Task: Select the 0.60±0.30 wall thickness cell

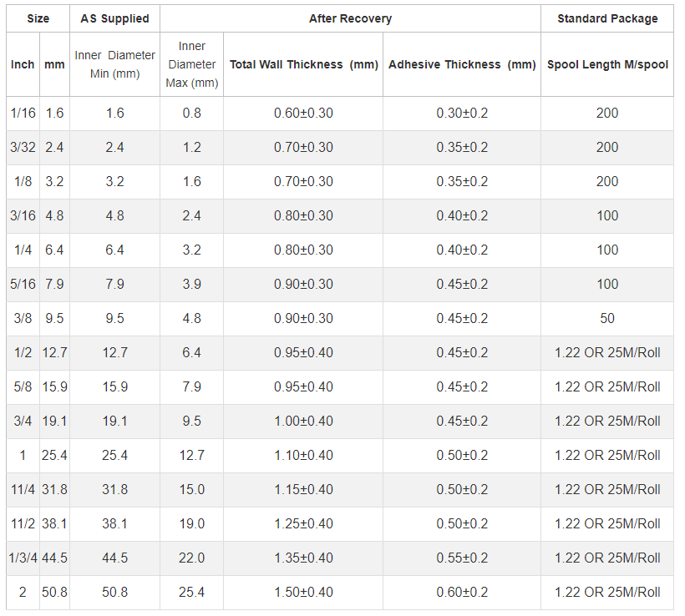Action: click(304, 113)
